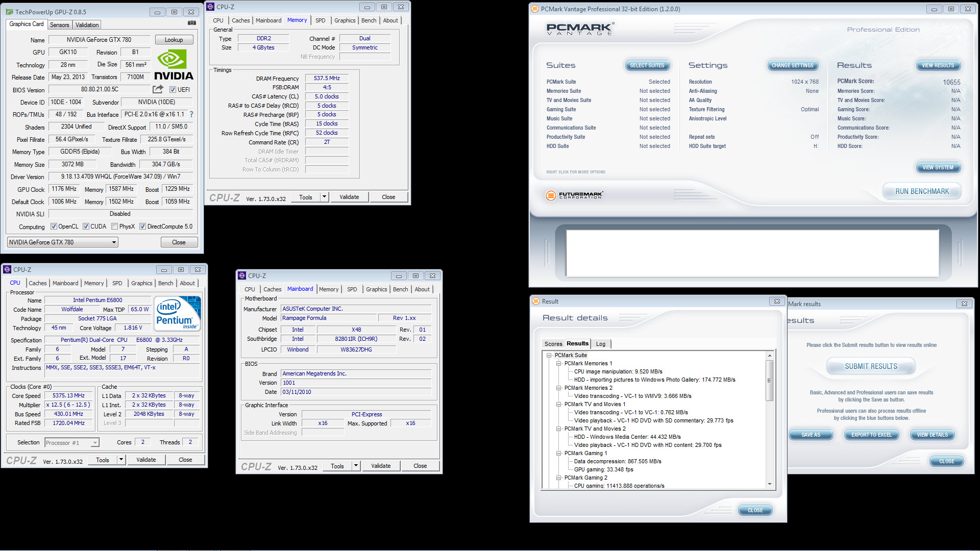Click the PCMark Score value 10655
This screenshot has width=980, height=551.
(951, 82)
